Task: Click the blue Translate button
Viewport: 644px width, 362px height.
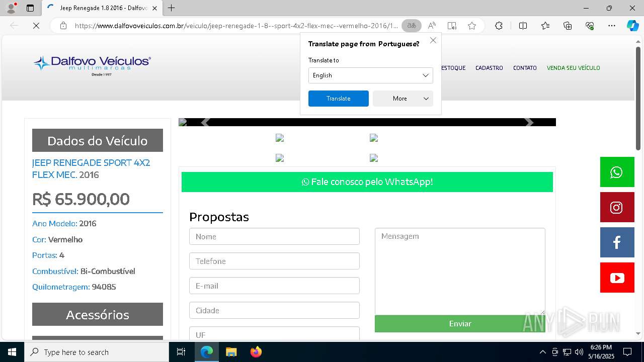Action: point(339,99)
